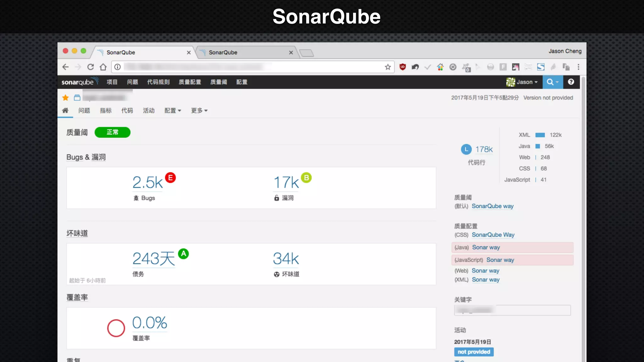The image size is (644, 362).
Task: Click the browser back arrow
Action: click(65, 67)
